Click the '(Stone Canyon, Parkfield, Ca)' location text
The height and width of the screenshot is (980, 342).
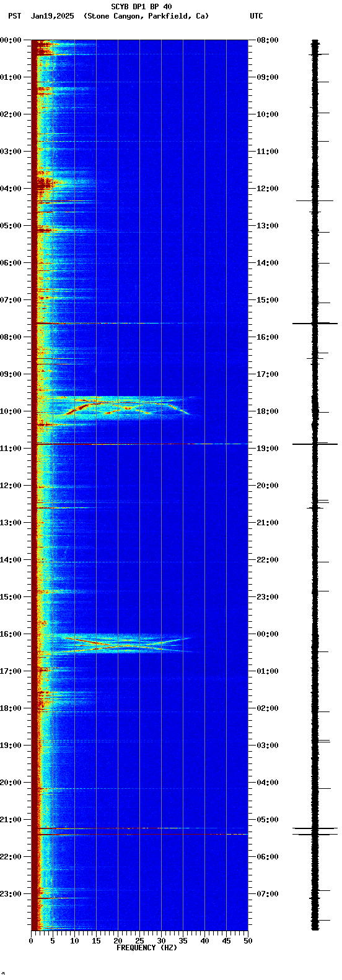tap(146, 16)
